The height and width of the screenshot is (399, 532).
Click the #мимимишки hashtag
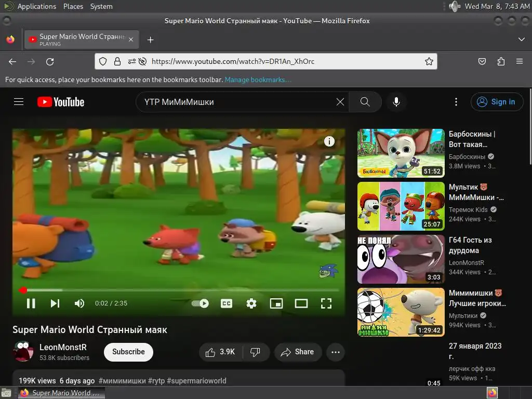(122, 381)
